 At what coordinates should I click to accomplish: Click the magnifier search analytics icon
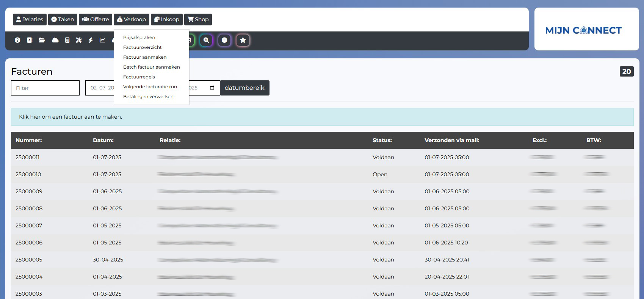[x=206, y=40]
